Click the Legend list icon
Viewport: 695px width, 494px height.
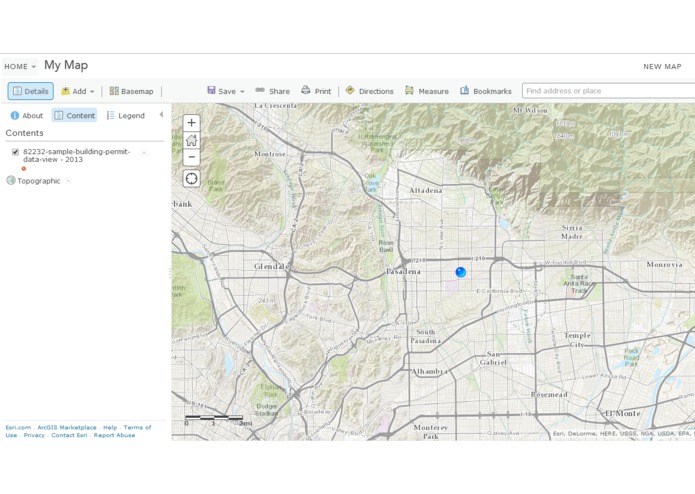click(x=110, y=116)
